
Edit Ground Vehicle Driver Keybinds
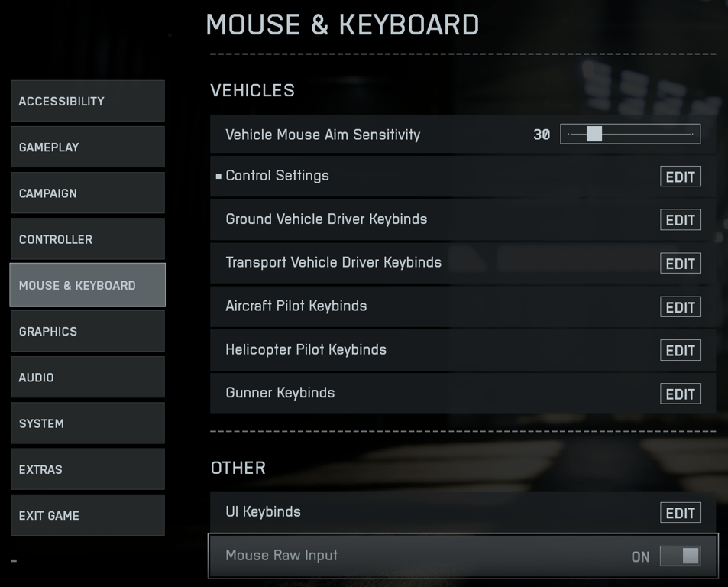click(680, 220)
